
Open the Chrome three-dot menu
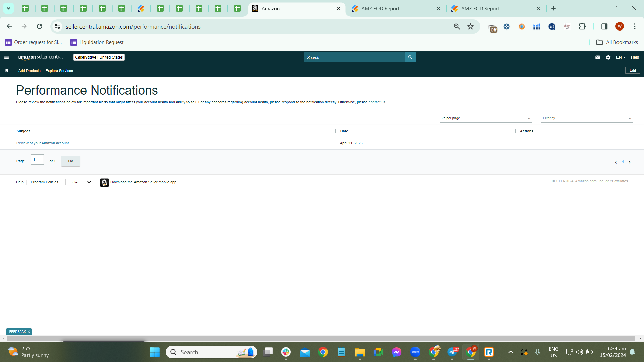pos(635,26)
